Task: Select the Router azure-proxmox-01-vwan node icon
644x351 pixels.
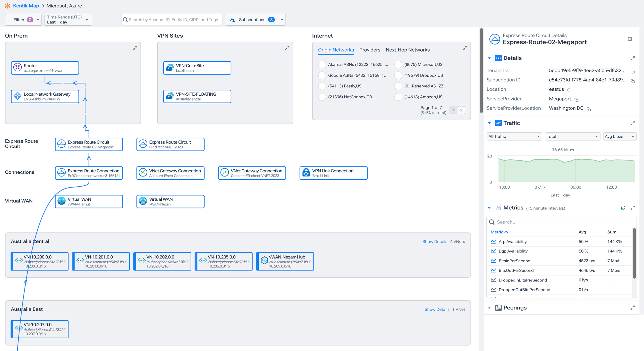Action: click(17, 68)
